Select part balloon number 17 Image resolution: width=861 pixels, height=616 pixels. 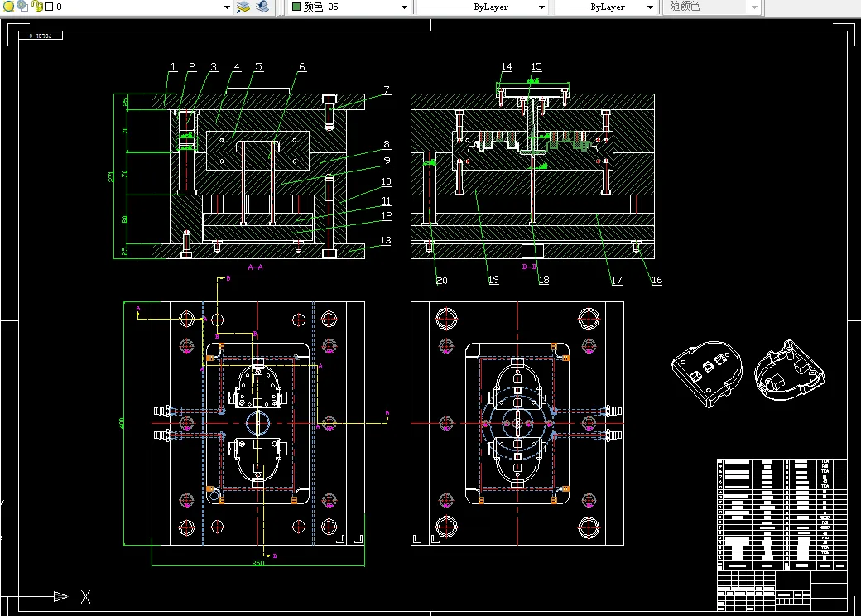(617, 281)
